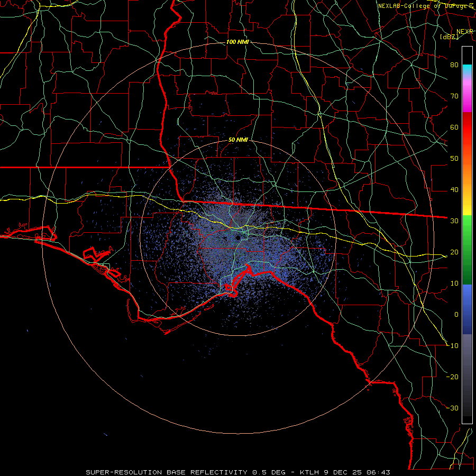Click the 0 value on the dBZ scale
476x476 pixels.
456,315
